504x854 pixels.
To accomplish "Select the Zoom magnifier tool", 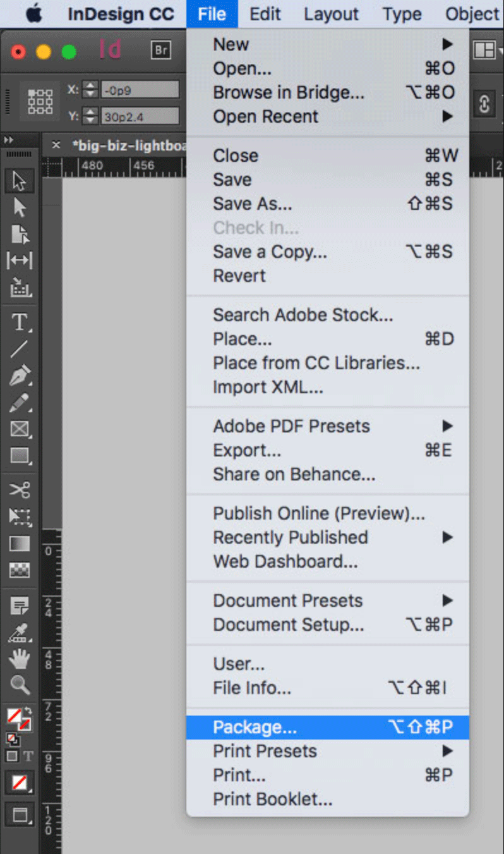I will pos(20,684).
